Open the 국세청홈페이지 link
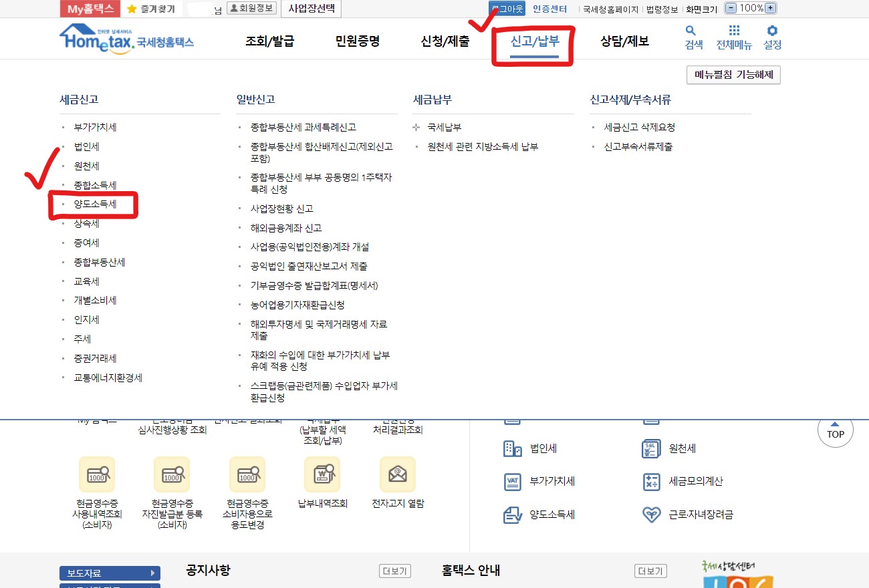This screenshot has height=588, width=869. point(611,9)
